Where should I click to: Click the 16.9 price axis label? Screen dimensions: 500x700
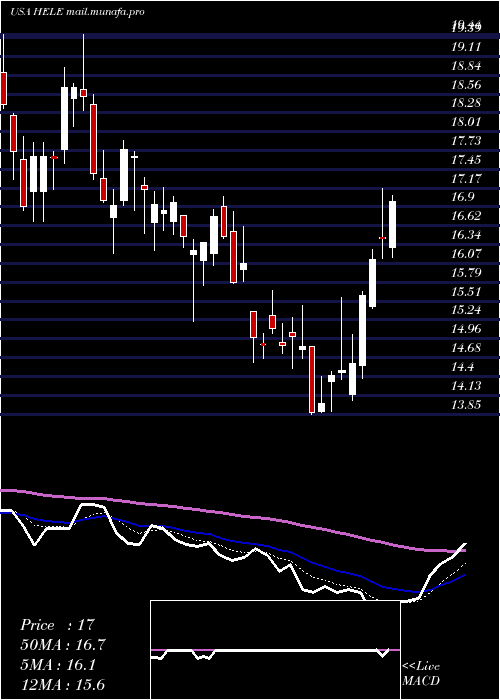pyautogui.click(x=463, y=197)
